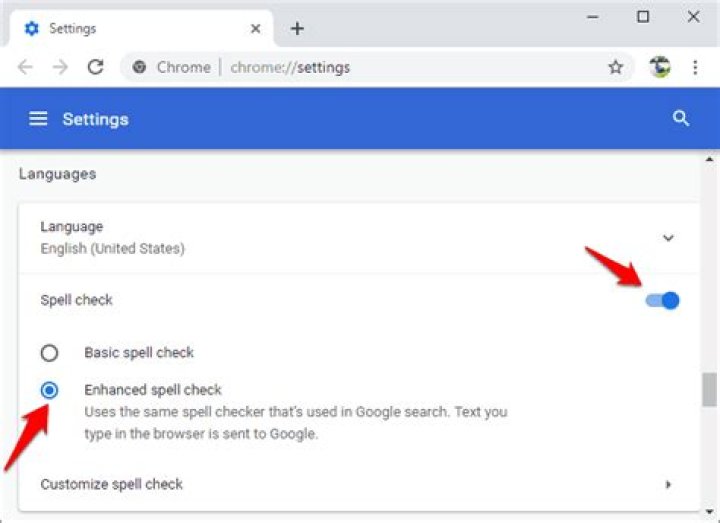Bookmark this page with star icon
The image size is (720, 523).
[615, 67]
